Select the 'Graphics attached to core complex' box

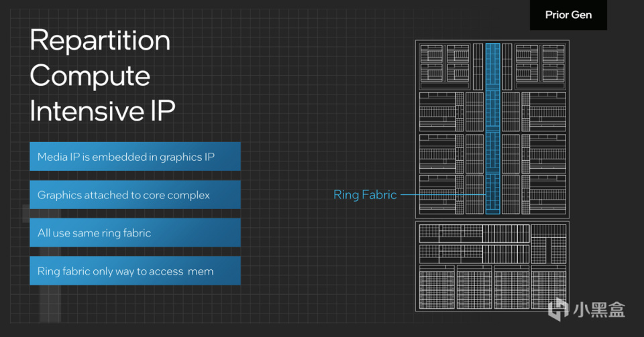(135, 195)
